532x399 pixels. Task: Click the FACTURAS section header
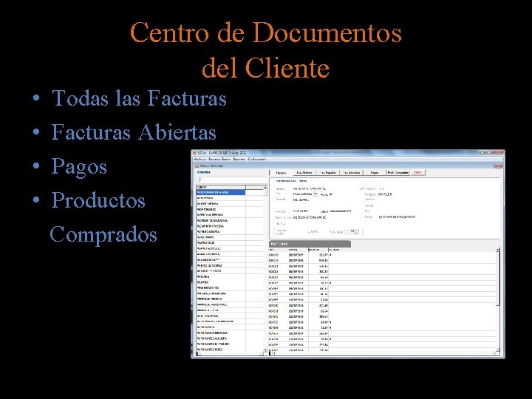coord(310,244)
